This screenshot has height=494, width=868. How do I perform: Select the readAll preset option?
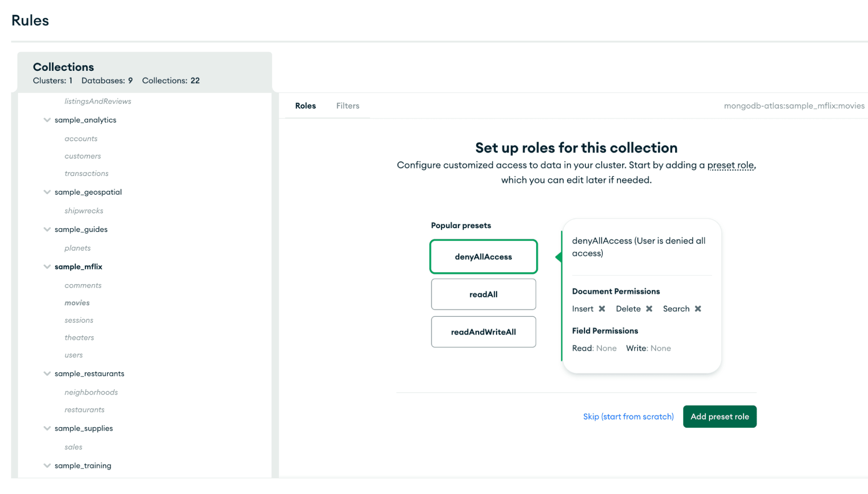click(x=483, y=294)
